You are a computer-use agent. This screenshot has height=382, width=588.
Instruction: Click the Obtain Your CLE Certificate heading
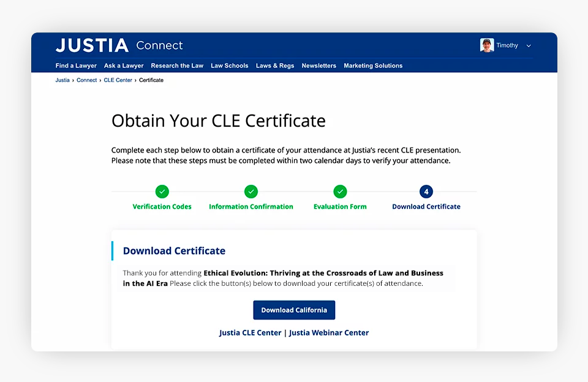pos(218,121)
